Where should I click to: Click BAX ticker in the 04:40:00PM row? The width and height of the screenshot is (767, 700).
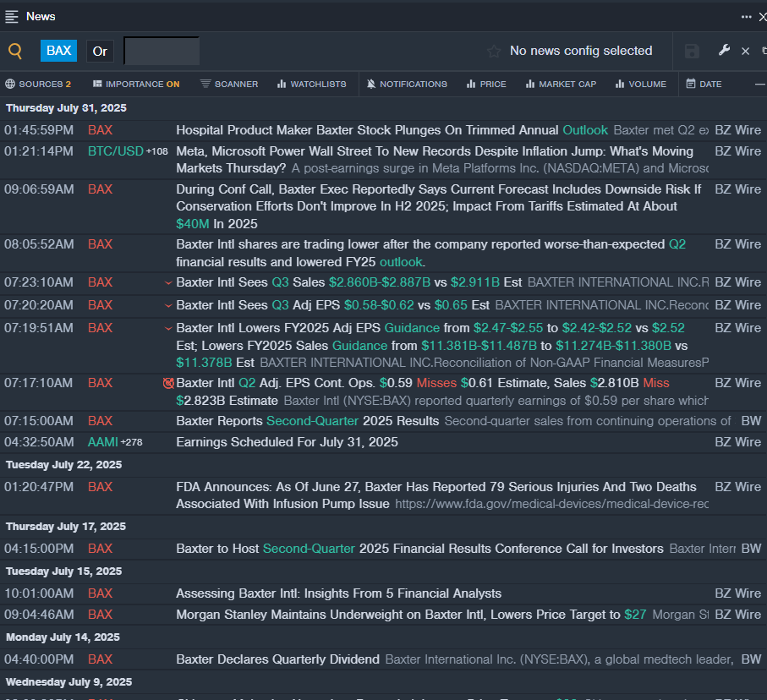(x=101, y=659)
